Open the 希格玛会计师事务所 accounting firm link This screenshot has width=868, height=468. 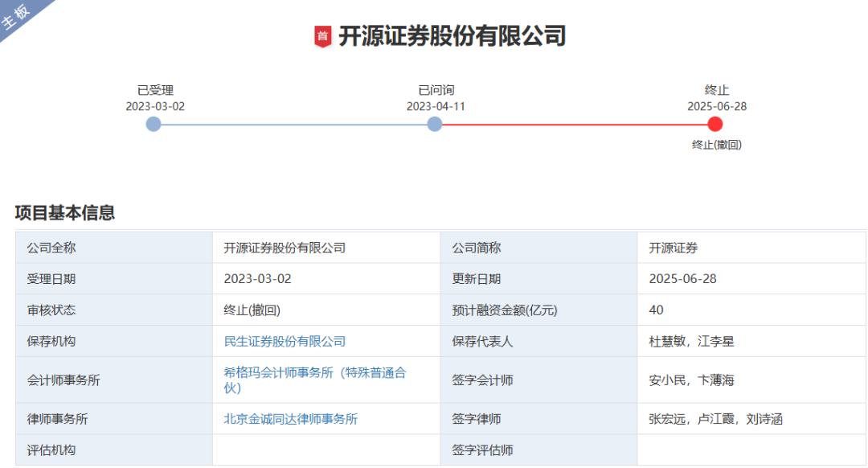pos(315,380)
